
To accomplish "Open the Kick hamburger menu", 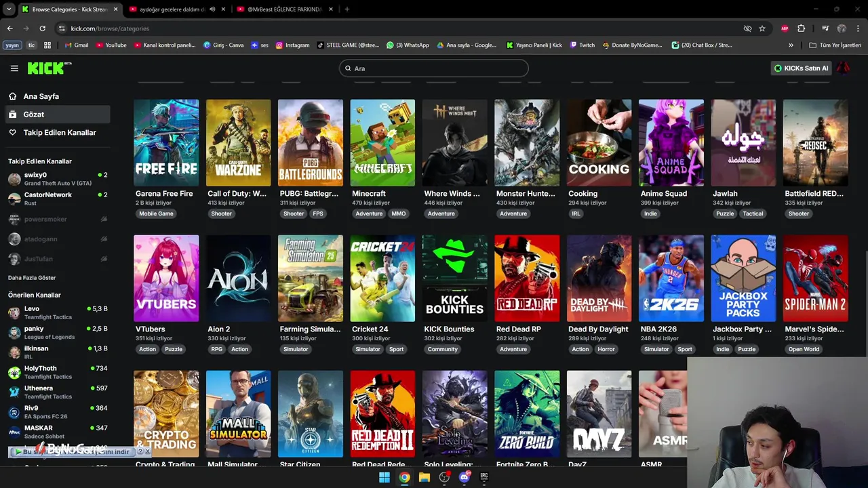I will (x=14, y=68).
